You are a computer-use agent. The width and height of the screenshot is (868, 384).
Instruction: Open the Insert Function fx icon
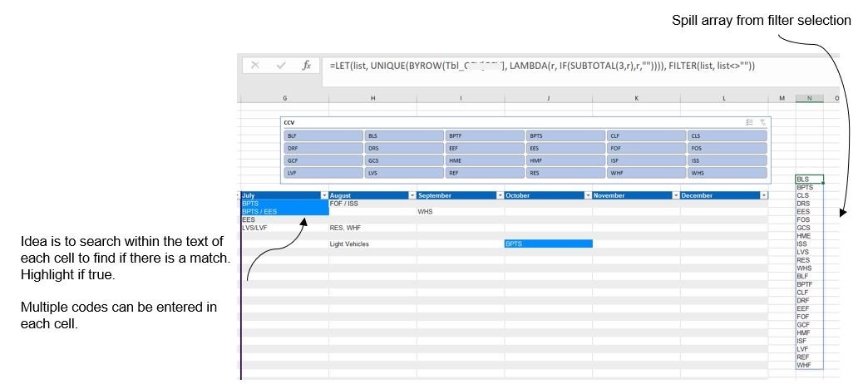pyautogui.click(x=306, y=66)
